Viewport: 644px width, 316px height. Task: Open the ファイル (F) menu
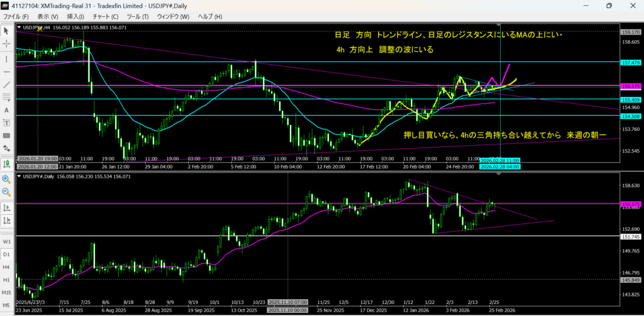pos(16,16)
